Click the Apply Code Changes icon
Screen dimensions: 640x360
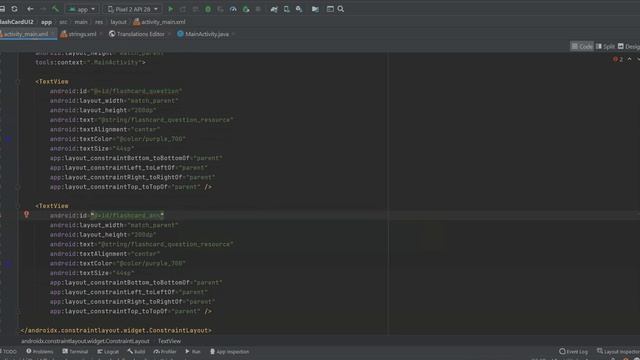tap(196, 9)
